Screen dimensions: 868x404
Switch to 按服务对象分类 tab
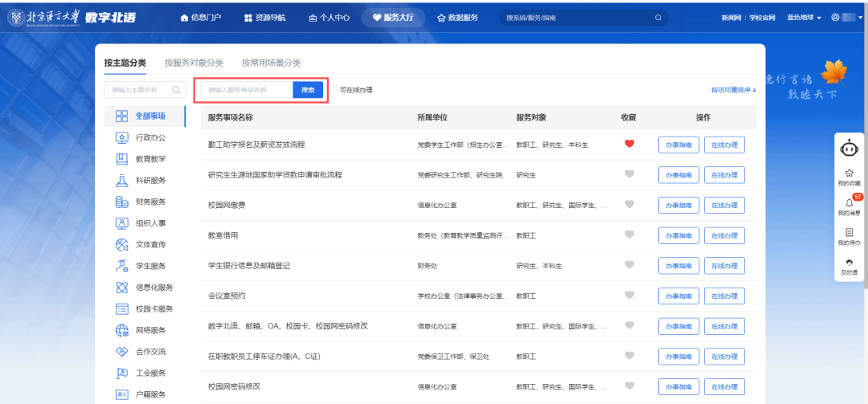click(x=194, y=63)
